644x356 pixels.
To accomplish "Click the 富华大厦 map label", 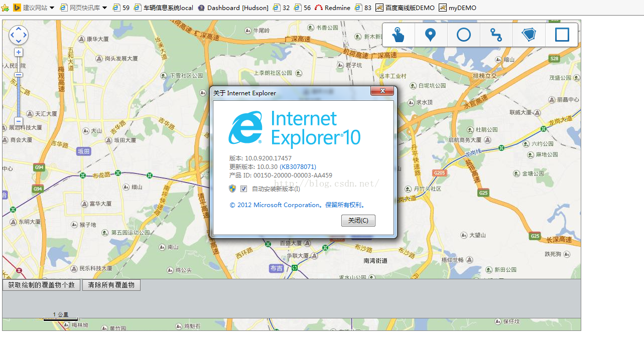I will click(100, 204).
